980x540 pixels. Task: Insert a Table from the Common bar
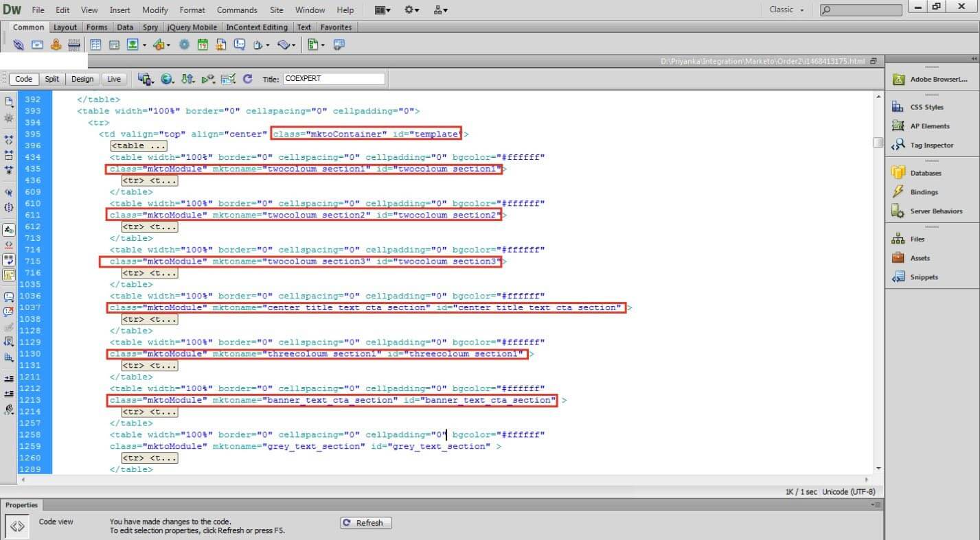pyautogui.click(x=95, y=45)
